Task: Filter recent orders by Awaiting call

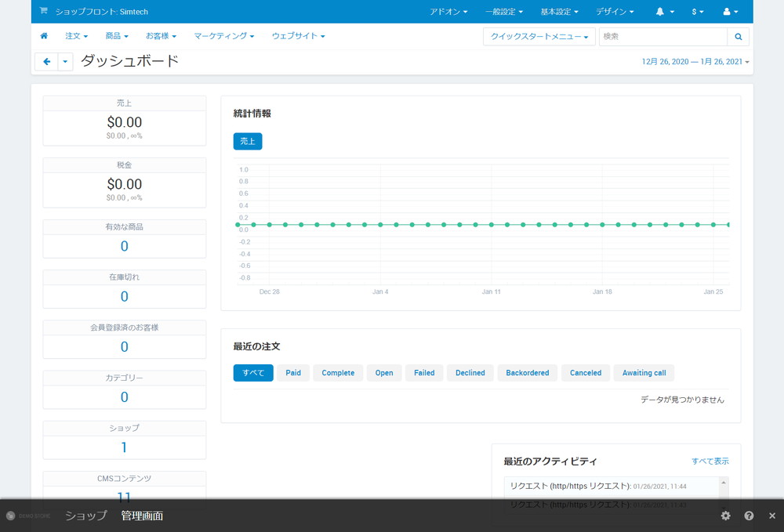Action: pos(644,373)
